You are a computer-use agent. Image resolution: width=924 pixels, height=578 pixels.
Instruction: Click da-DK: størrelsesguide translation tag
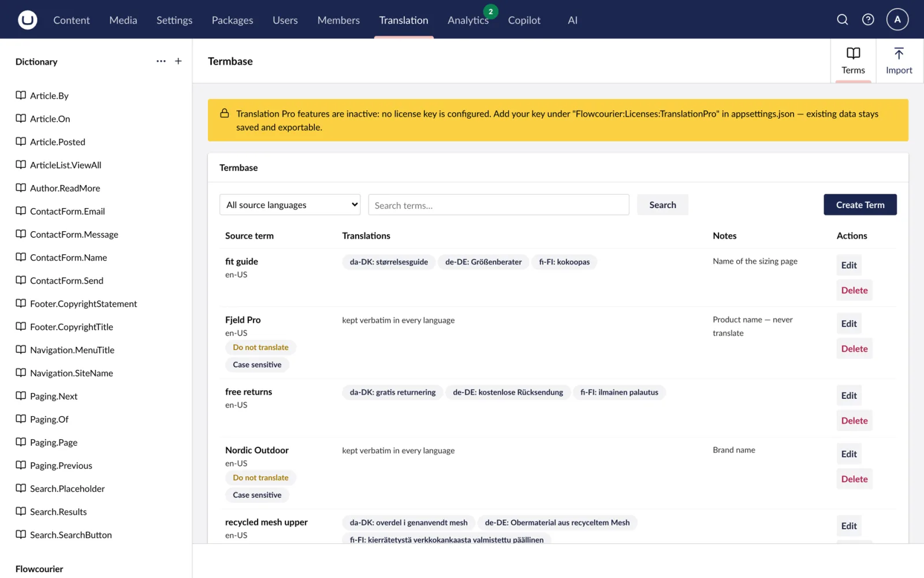(x=389, y=262)
